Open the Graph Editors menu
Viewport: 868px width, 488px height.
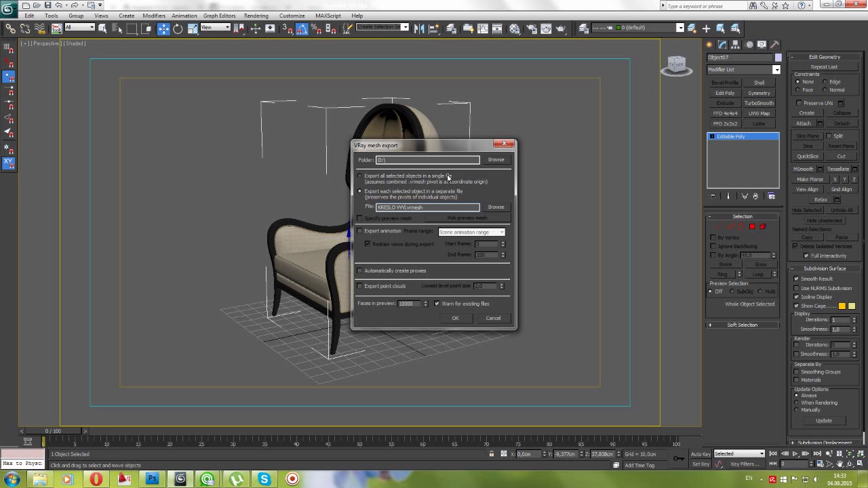(220, 16)
